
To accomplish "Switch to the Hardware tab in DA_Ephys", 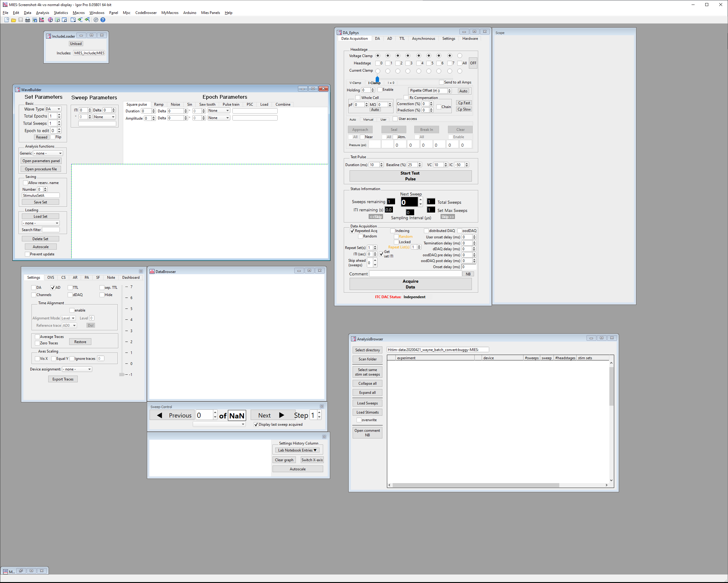I will 470,39.
